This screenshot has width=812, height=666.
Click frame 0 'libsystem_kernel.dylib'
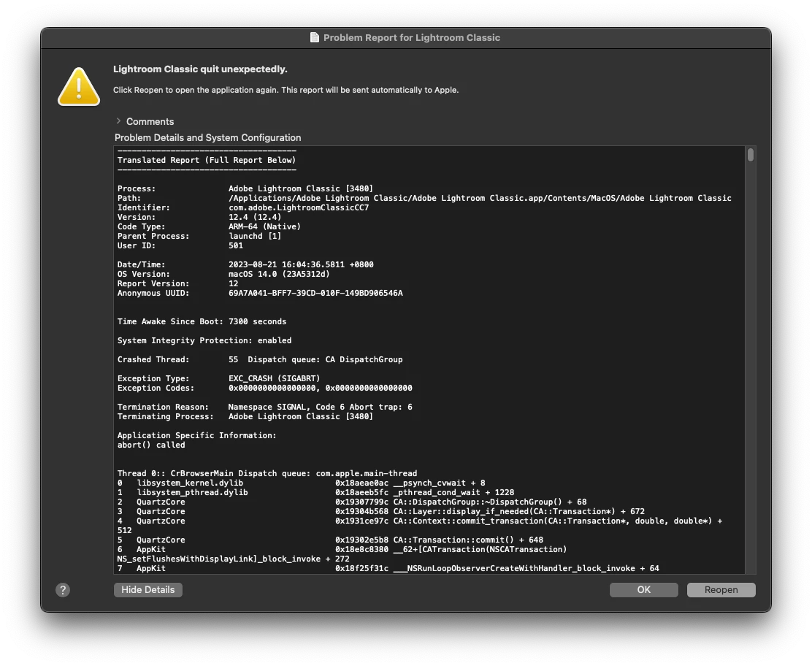click(x=190, y=483)
